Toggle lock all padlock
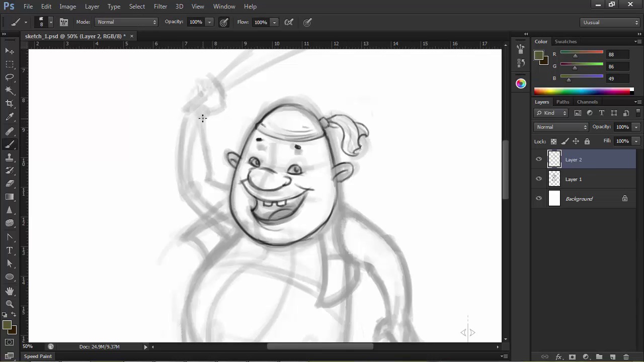 click(x=587, y=141)
